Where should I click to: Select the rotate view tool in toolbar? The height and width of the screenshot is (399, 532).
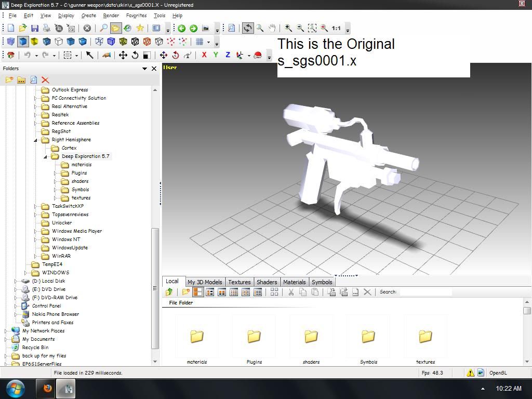pyautogui.click(x=248, y=28)
